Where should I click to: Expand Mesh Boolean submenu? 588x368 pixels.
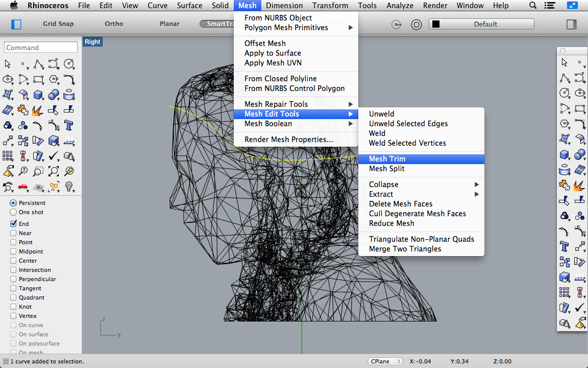coord(296,124)
